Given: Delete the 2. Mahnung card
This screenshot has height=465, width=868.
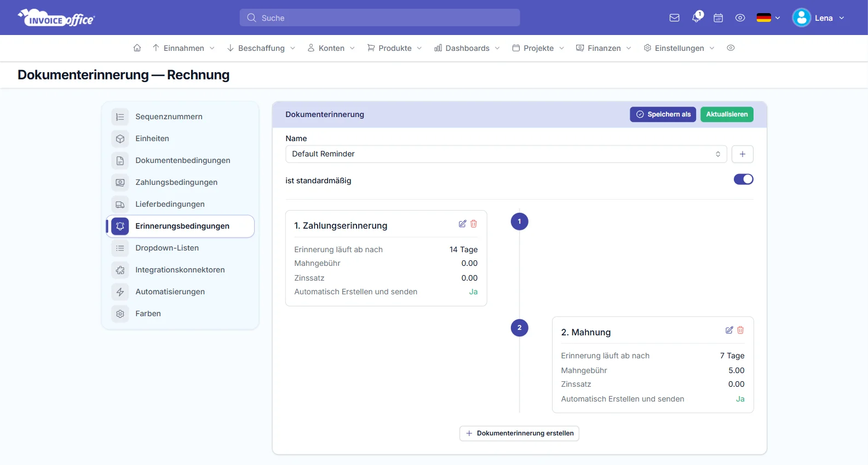Looking at the screenshot, I should (x=740, y=330).
